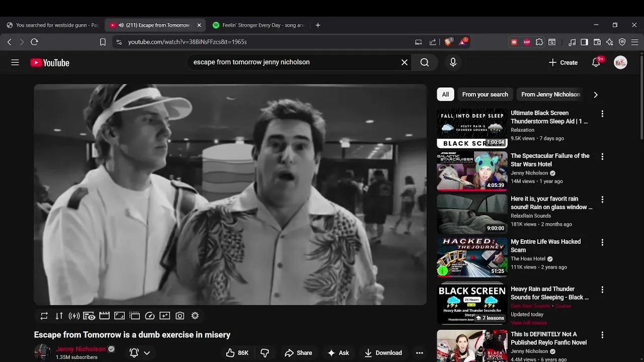Click the card-with-eye visibility icon under player
This screenshot has height=362, width=644.
pyautogui.click(x=89, y=316)
